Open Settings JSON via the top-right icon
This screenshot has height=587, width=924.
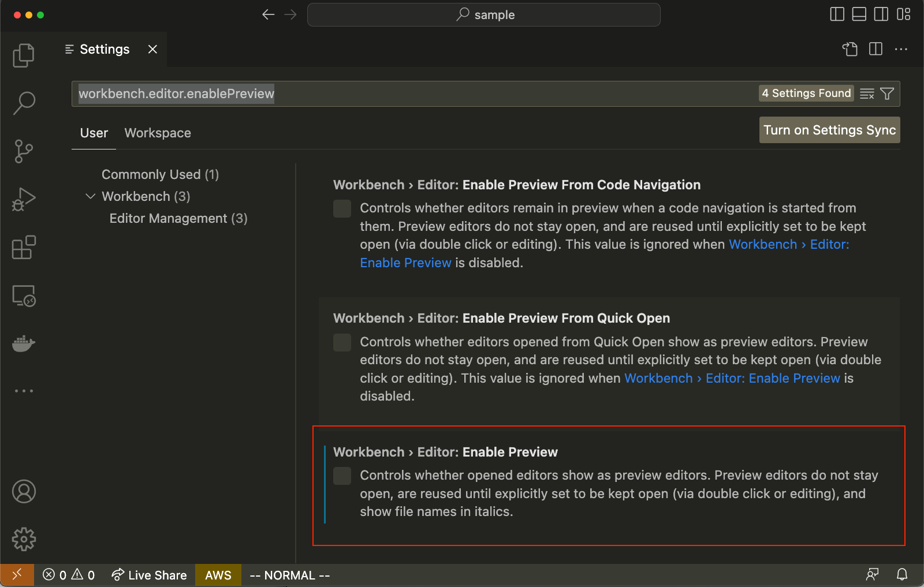tap(850, 49)
